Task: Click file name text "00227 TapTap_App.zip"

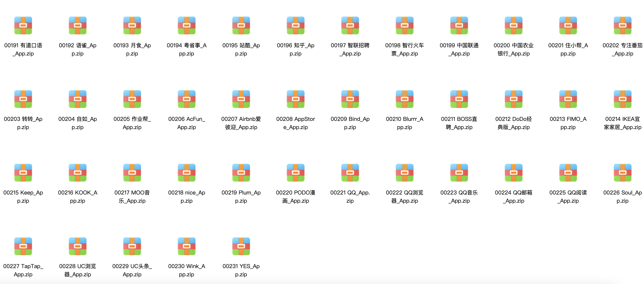Action: point(23,270)
